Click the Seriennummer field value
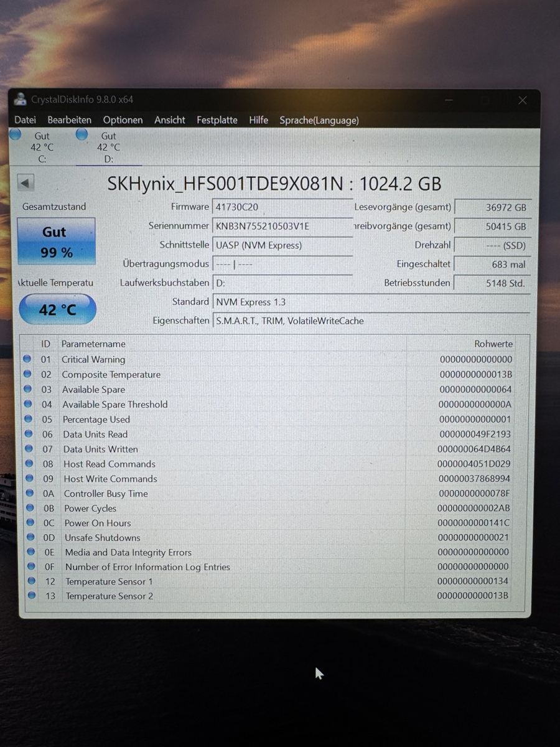The height and width of the screenshot is (747, 560). (283, 226)
